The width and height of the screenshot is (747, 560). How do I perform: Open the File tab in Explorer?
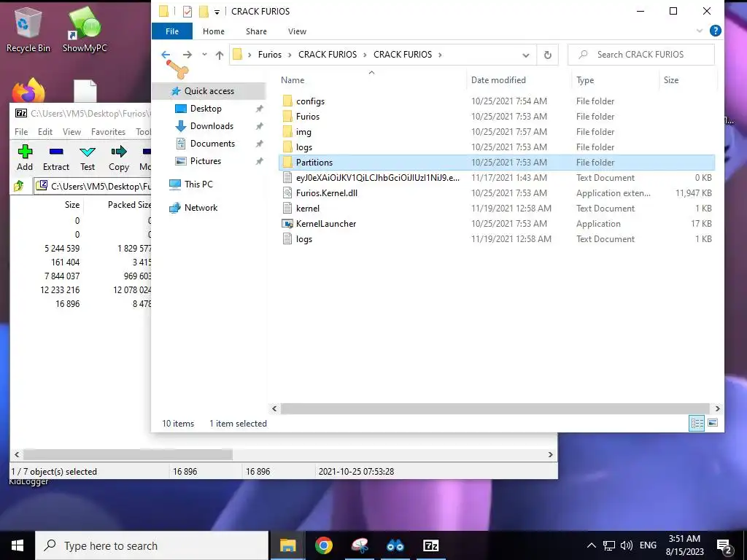172,31
